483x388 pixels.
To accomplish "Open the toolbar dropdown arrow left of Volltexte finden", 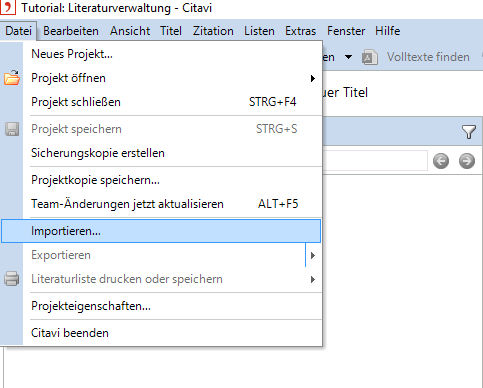I will (348, 57).
